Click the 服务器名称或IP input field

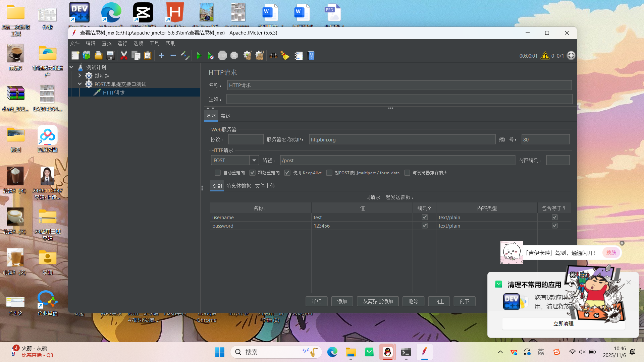(x=402, y=139)
